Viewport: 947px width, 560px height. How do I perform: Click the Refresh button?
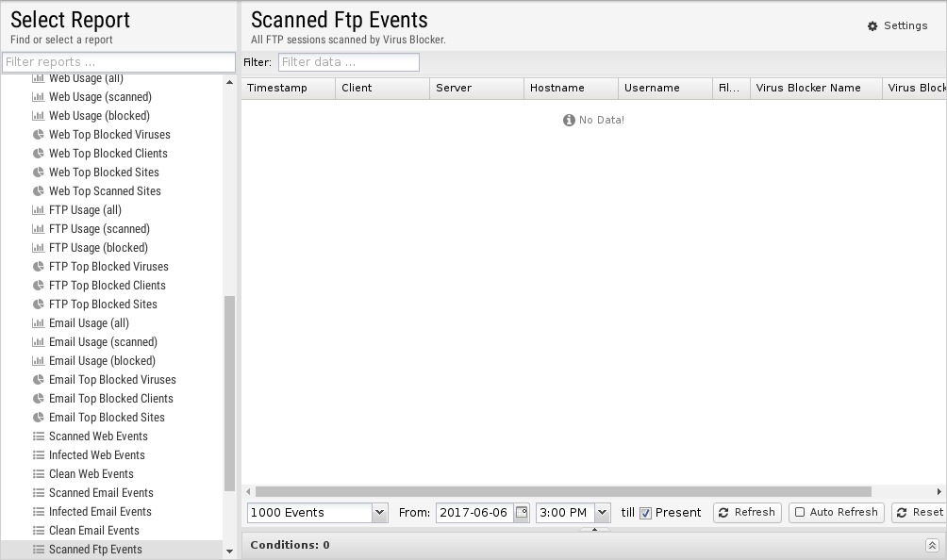747,512
